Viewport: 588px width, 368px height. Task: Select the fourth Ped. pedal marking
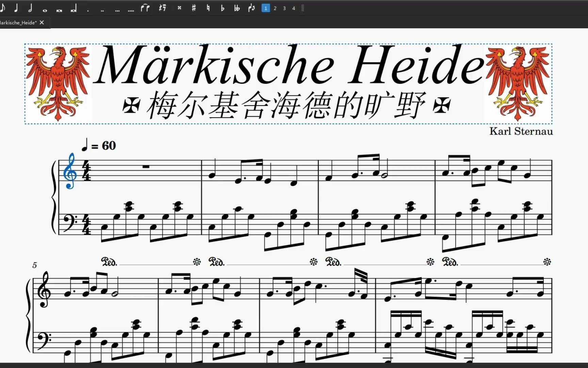450,262
